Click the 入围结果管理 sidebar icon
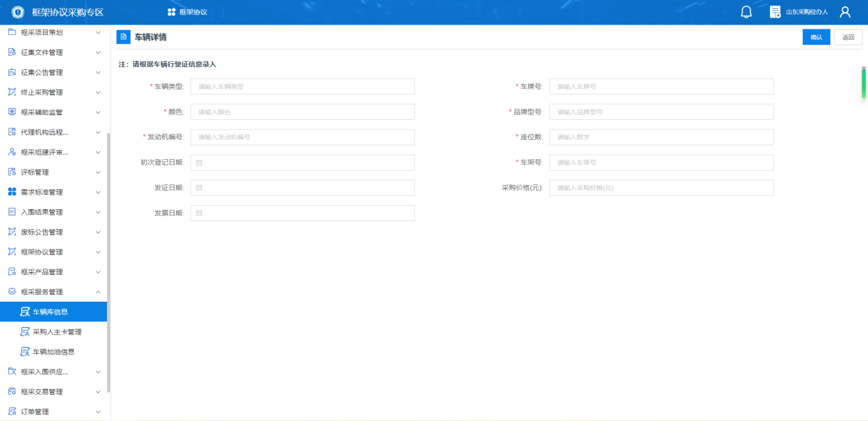 pos(12,212)
